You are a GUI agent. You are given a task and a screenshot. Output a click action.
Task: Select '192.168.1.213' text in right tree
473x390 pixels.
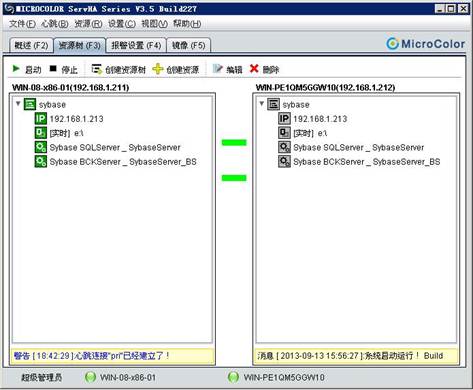(320, 119)
